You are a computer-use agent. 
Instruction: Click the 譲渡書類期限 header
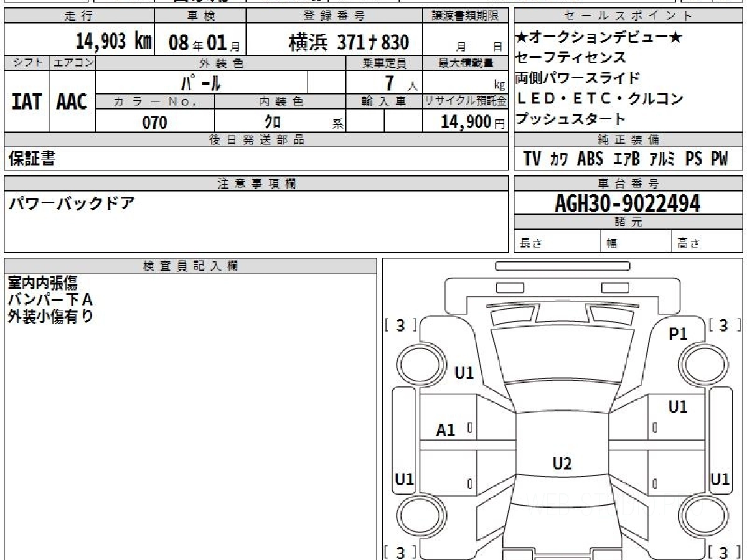point(466,16)
